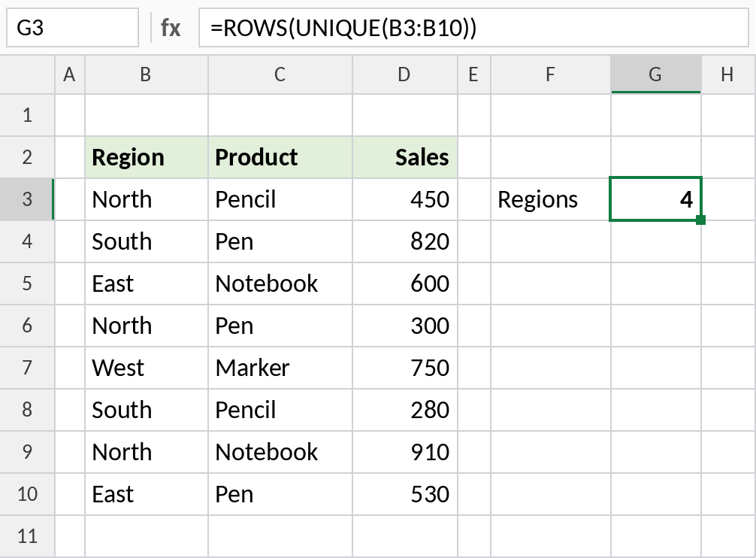Select row 5 header

(x=27, y=284)
